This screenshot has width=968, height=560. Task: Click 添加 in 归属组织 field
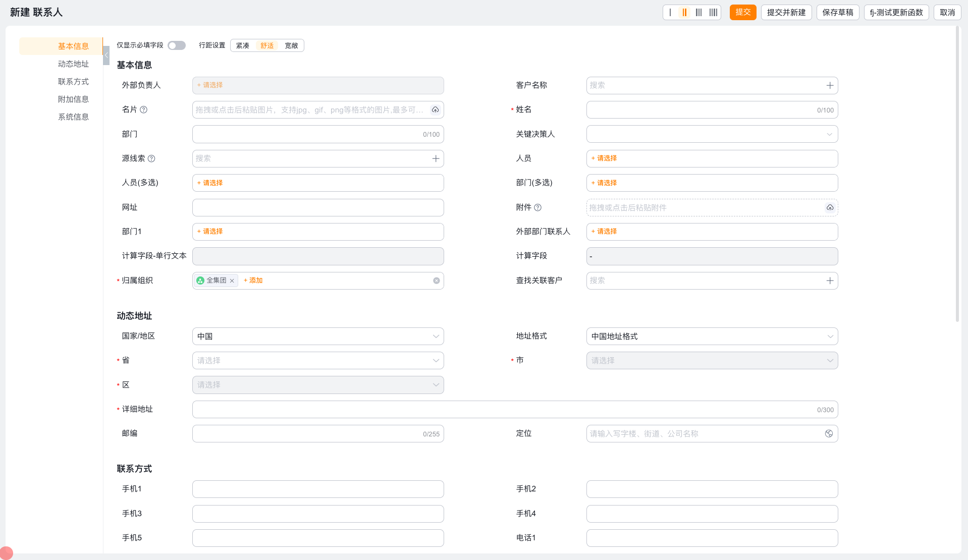[x=253, y=281]
